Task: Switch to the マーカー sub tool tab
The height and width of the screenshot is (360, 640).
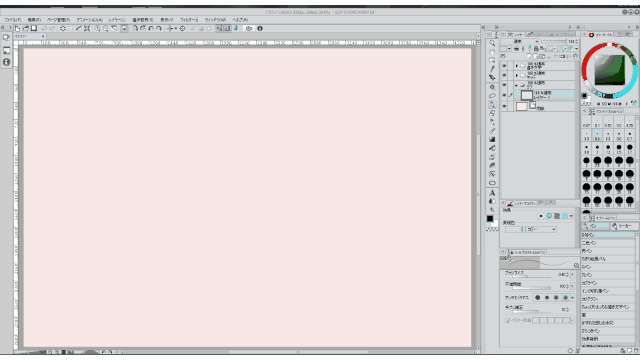Action: click(624, 226)
